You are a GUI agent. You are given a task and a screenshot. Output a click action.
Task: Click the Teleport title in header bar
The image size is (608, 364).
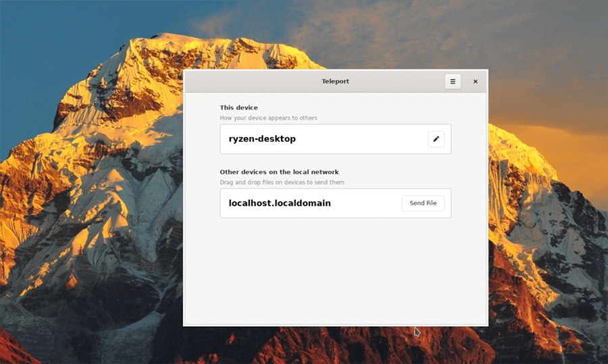(x=335, y=81)
